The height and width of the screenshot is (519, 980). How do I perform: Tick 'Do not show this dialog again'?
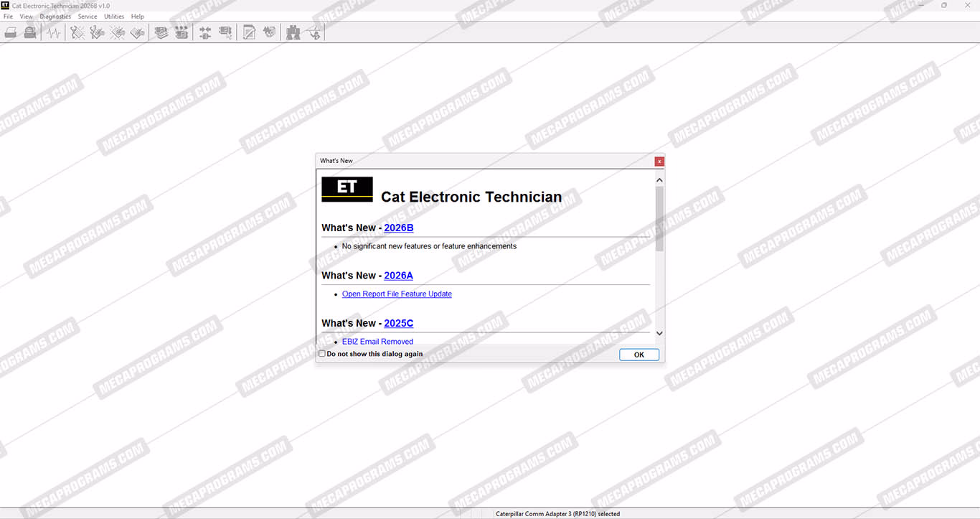point(322,354)
